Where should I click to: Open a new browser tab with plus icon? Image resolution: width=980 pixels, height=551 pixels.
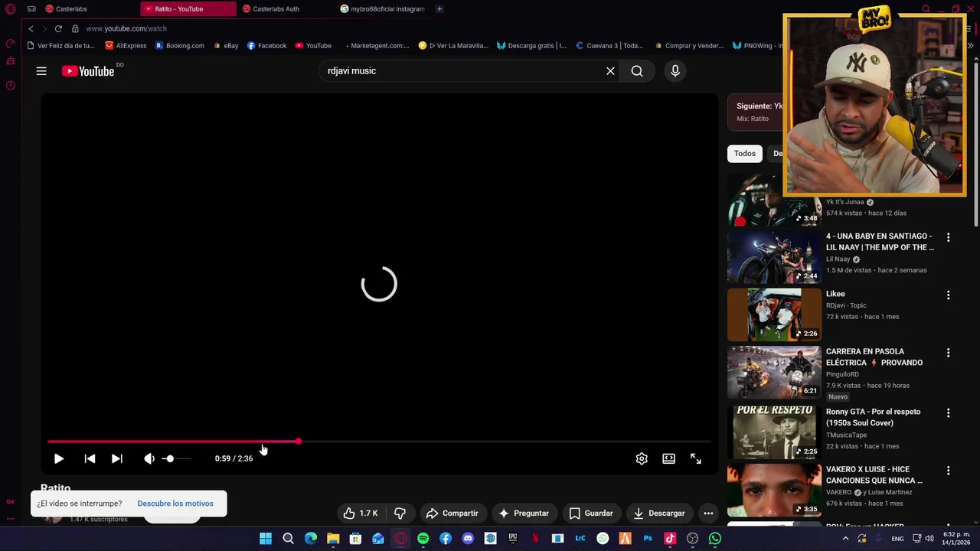(x=439, y=9)
